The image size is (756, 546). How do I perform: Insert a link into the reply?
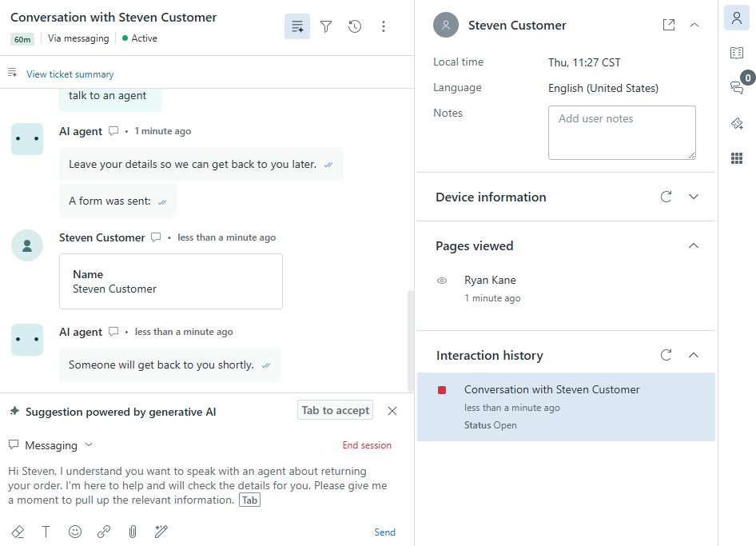point(104,532)
